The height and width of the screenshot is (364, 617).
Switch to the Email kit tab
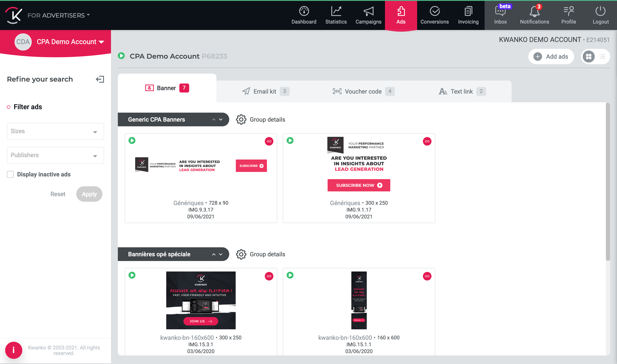(265, 91)
